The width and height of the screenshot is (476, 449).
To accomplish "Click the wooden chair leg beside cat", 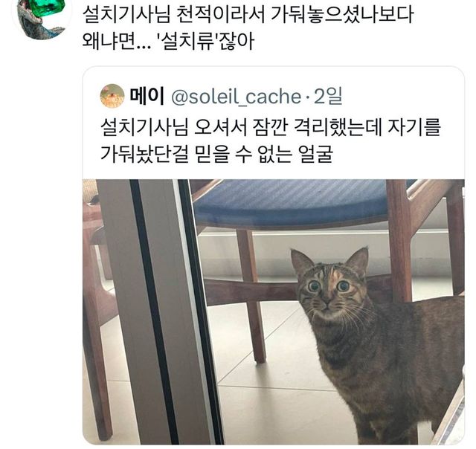I will point(252,294).
